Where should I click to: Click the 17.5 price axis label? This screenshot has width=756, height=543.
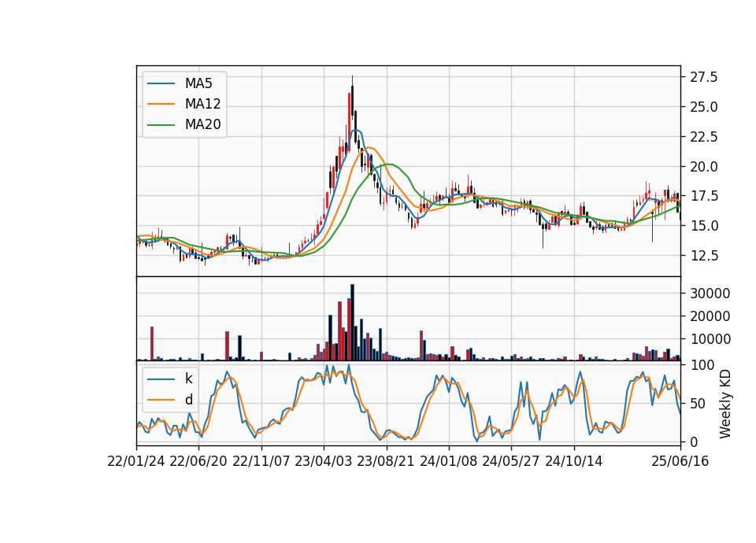tap(703, 196)
